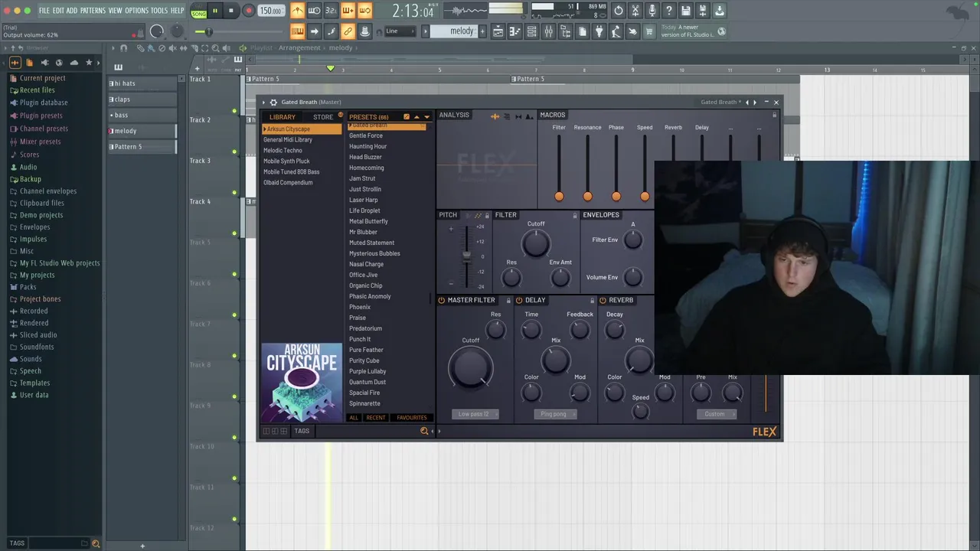Open pattern selector arrow left of melody
Screen dimensions: 980x551
tap(424, 31)
